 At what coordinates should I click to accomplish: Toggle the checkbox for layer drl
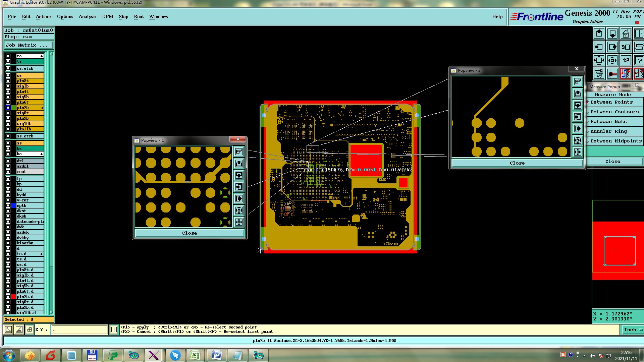pyautogui.click(x=8, y=161)
